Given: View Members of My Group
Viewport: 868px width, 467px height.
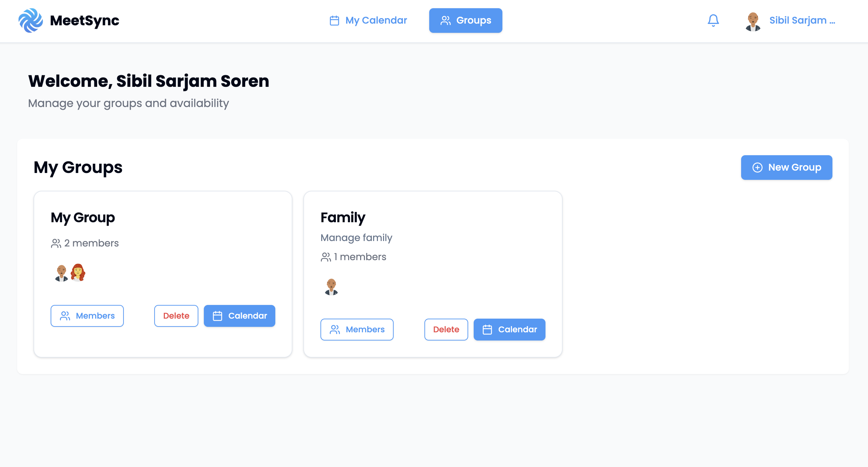Looking at the screenshot, I should [87, 316].
